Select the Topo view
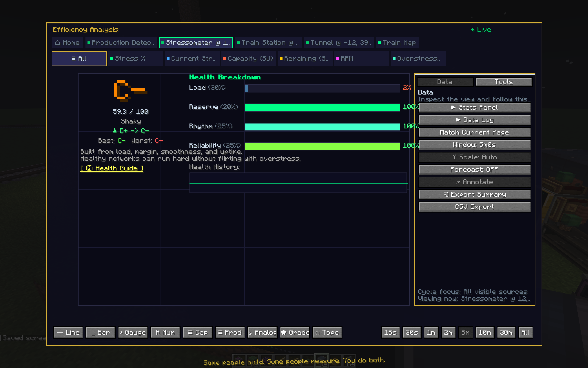The image size is (588, 368). tap(327, 333)
